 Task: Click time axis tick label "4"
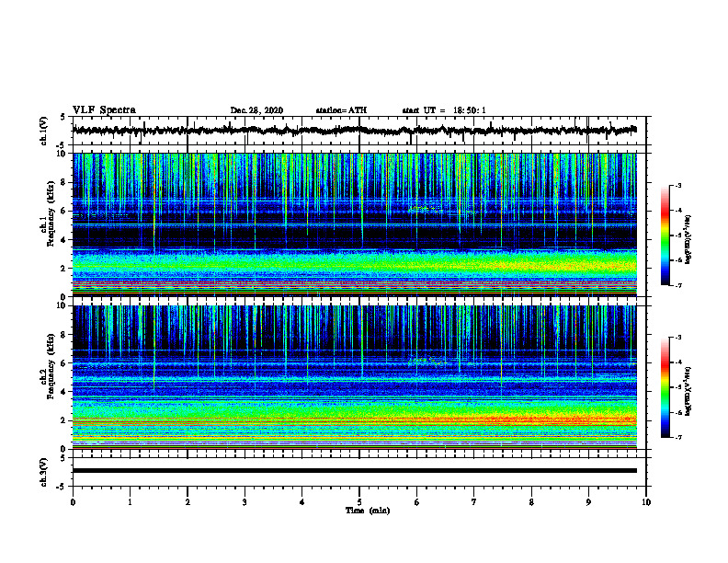pyautogui.click(x=302, y=502)
